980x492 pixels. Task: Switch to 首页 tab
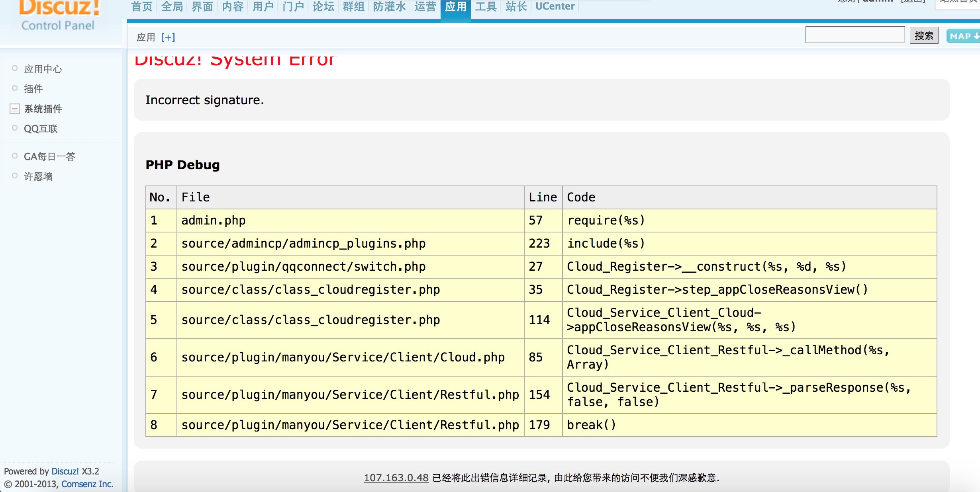(142, 6)
